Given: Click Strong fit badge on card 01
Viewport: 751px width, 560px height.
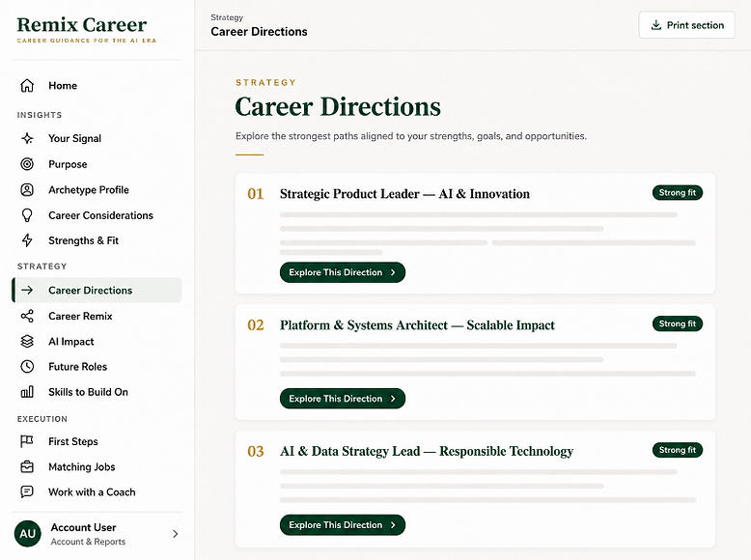Looking at the screenshot, I should (x=678, y=192).
